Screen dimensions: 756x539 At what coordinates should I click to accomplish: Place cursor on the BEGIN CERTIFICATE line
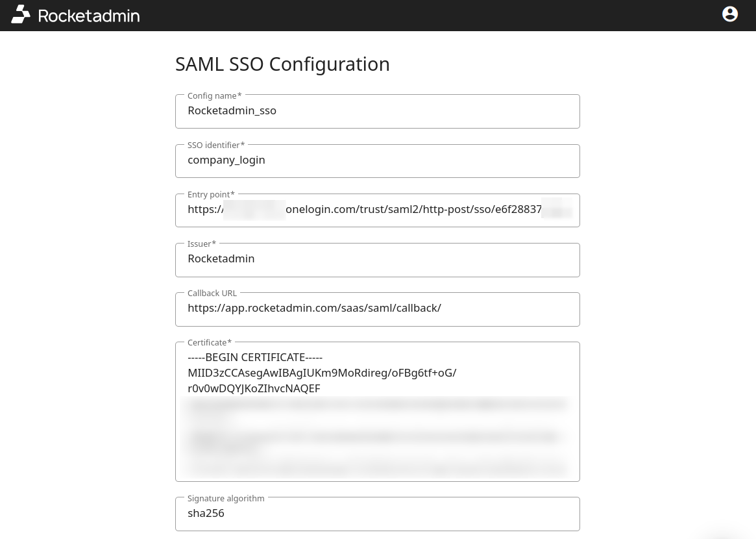point(255,357)
